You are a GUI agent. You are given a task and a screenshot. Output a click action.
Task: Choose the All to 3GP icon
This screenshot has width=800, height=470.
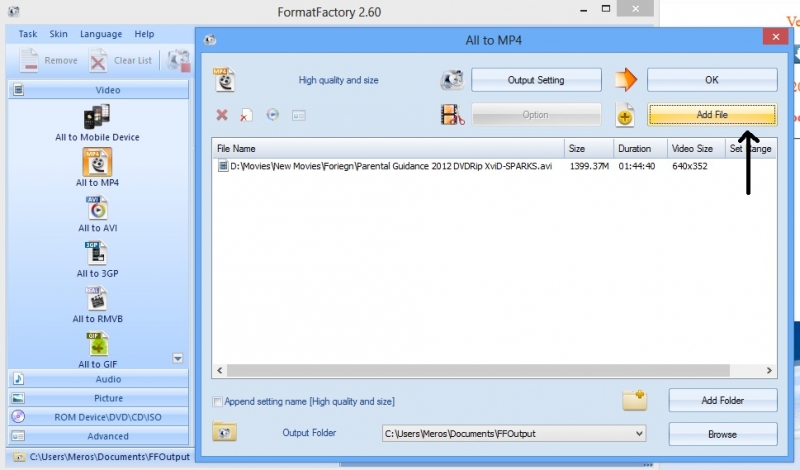coord(97,254)
